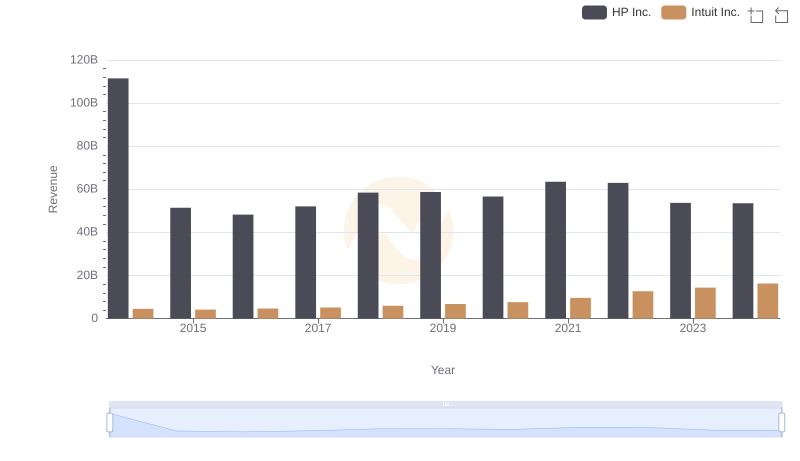The height and width of the screenshot is (461, 800).
Task: Click the Revenue axis title
Action: pos(53,189)
